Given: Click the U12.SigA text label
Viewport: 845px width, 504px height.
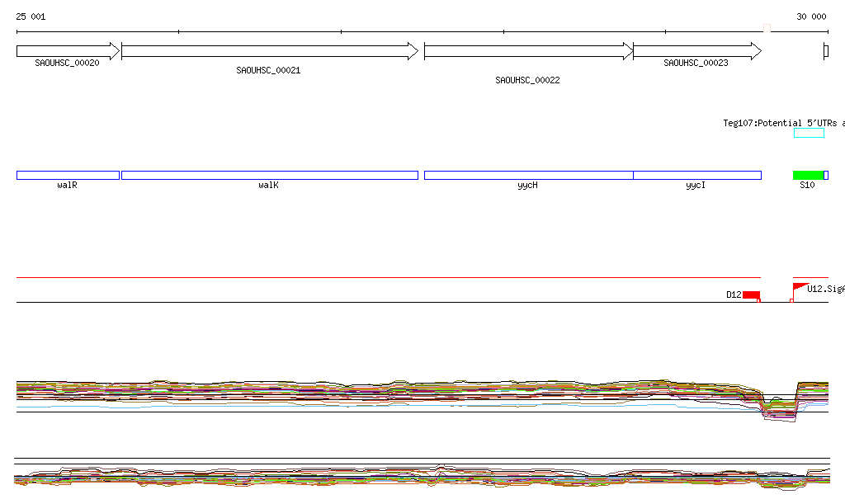Looking at the screenshot, I should click(x=825, y=290).
